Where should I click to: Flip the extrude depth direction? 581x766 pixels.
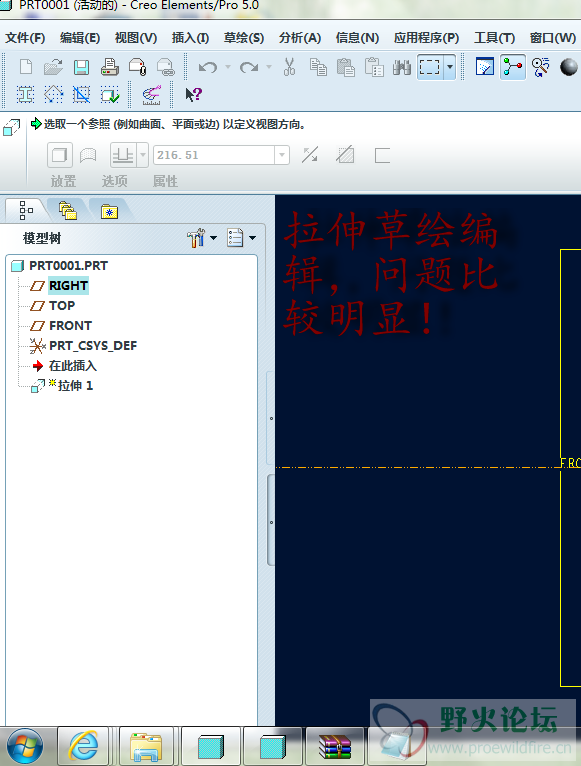coord(310,155)
